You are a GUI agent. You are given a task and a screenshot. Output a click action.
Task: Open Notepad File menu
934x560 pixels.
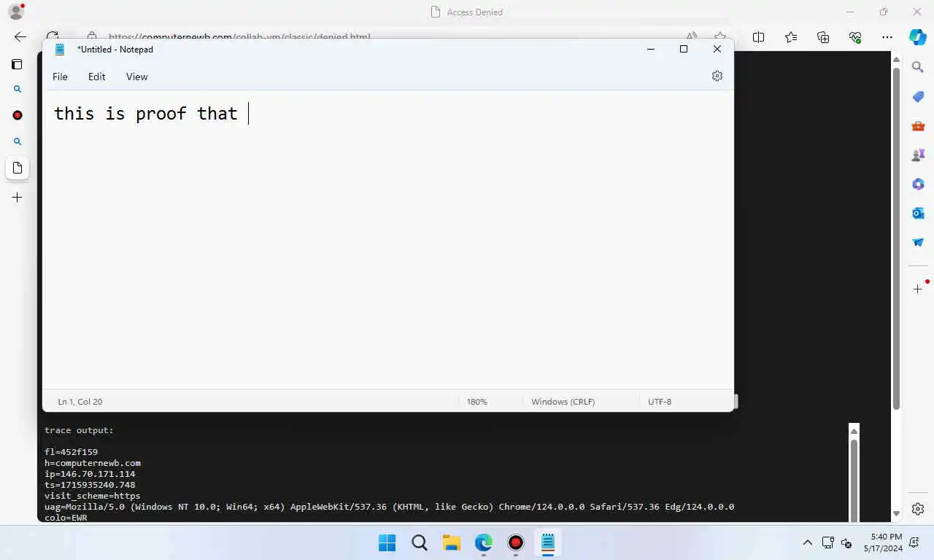pyautogui.click(x=60, y=77)
